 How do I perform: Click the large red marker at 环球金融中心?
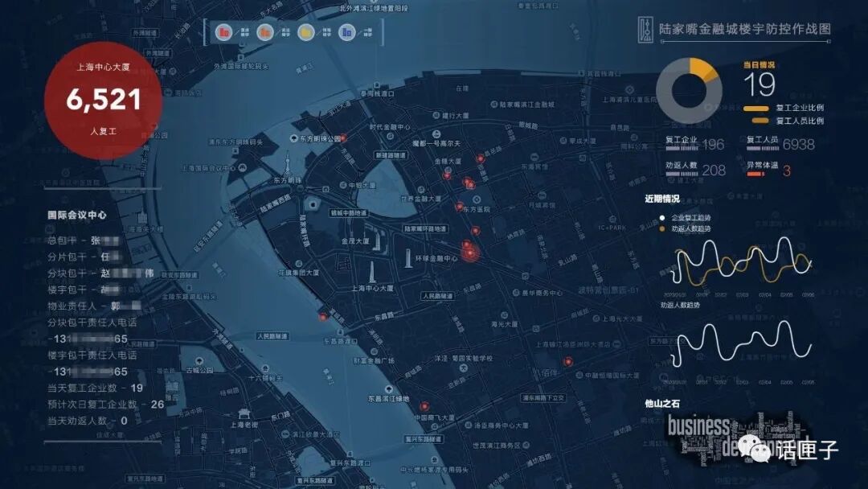[470, 252]
